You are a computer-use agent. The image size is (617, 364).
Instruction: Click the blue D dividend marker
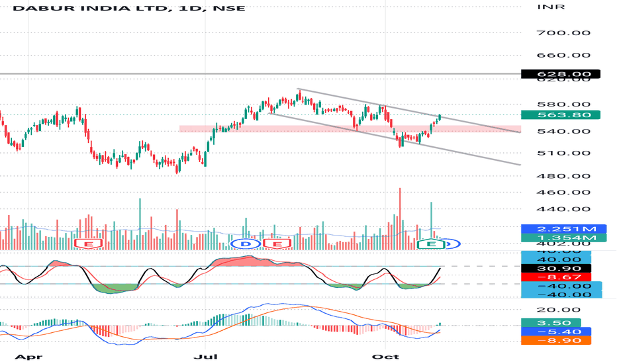click(246, 244)
